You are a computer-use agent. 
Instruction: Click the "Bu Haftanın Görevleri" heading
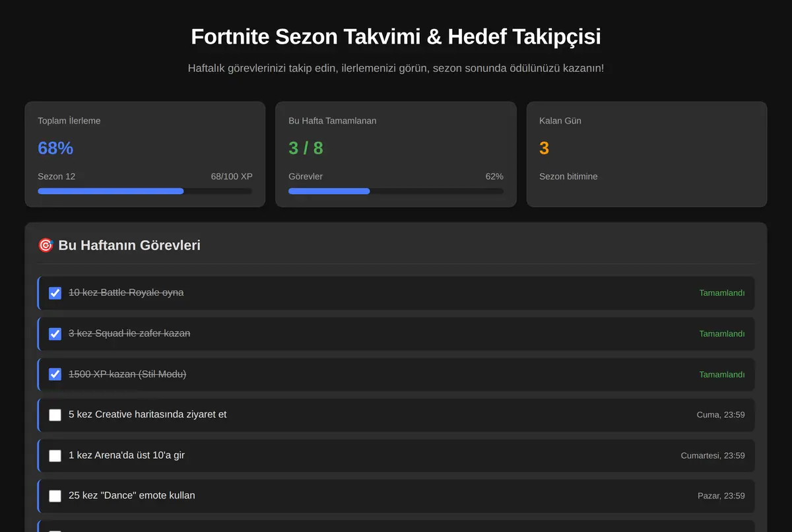tap(129, 246)
